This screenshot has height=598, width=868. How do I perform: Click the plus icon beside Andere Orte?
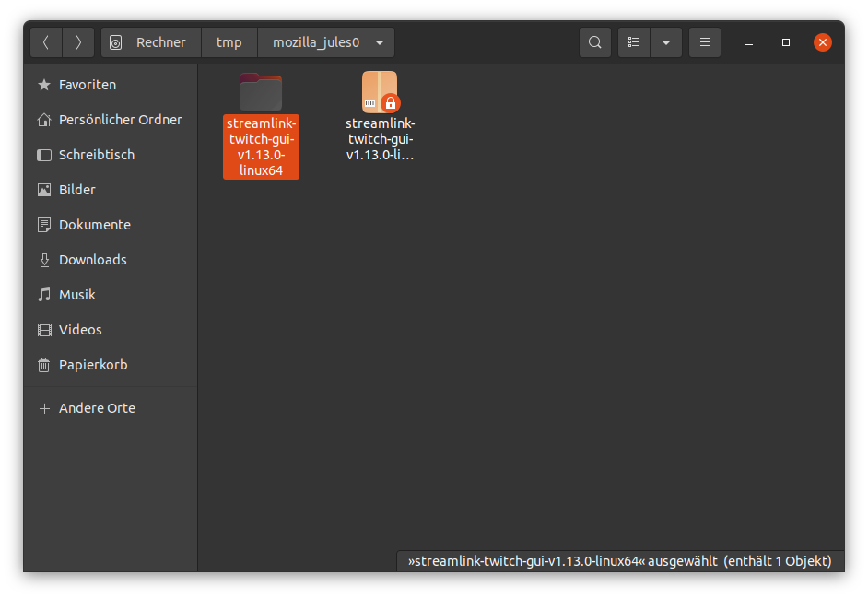pos(44,408)
